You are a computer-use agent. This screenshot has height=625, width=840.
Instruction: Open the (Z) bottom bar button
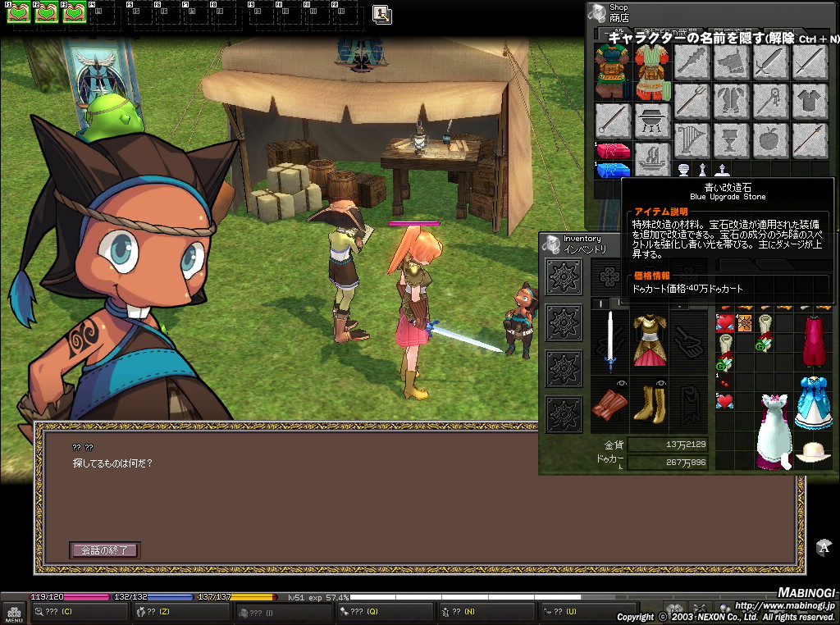pos(181,612)
